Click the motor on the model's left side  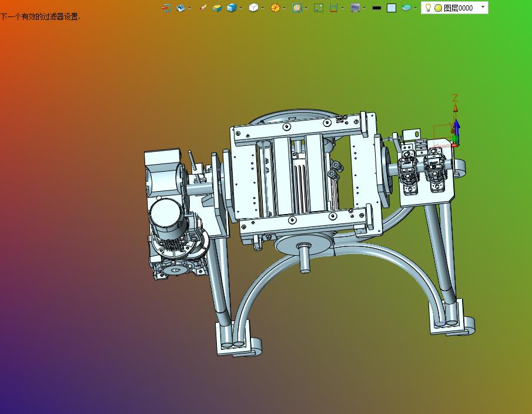[166, 216]
